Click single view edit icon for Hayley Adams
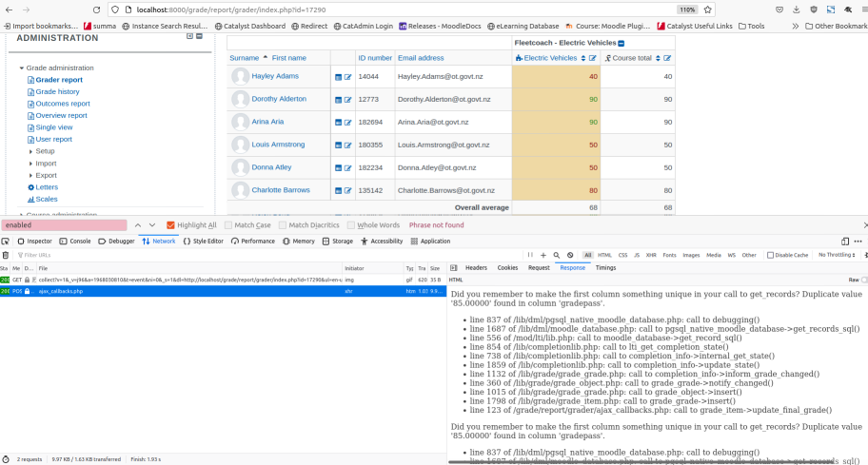Image resolution: width=868 pixels, height=465 pixels. tap(347, 77)
